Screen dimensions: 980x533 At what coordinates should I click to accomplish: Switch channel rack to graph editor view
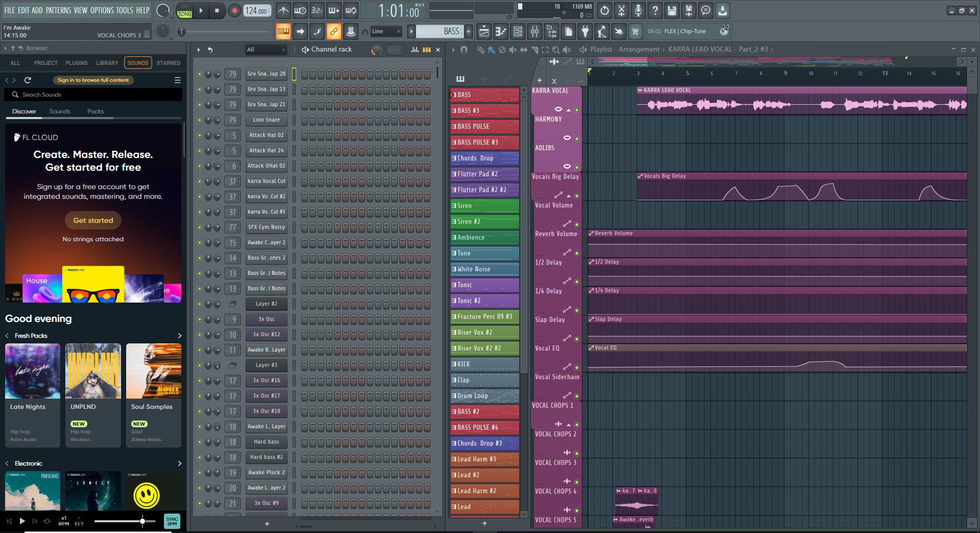[x=415, y=50]
